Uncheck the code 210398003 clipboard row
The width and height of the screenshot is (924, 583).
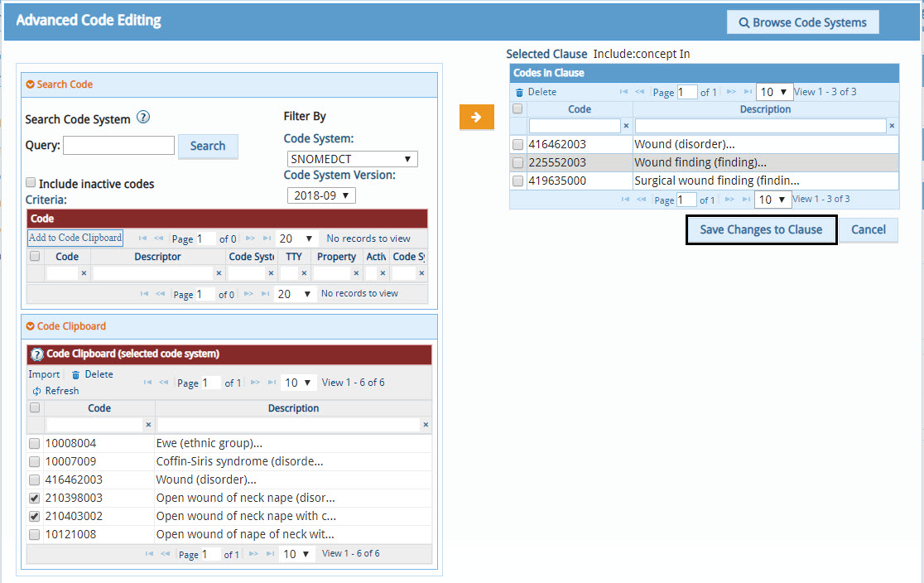34,498
